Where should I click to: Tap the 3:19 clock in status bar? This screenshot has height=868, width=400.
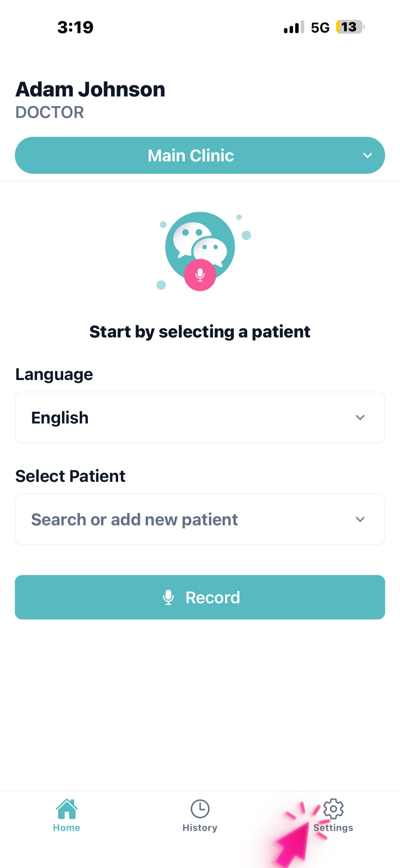[x=75, y=27]
